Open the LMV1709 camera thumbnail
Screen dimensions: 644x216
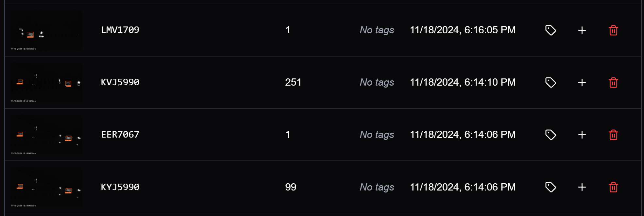click(x=46, y=30)
